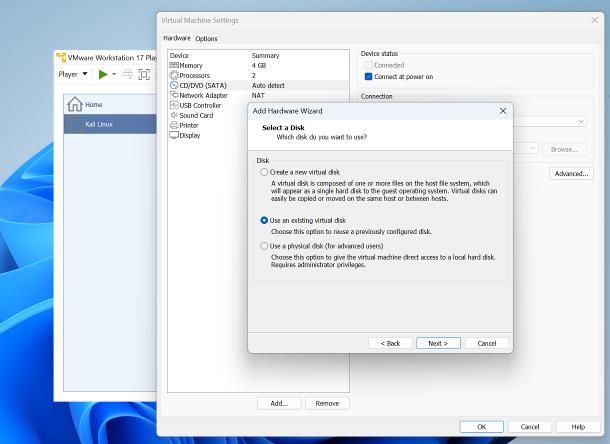The height and width of the screenshot is (444, 610).
Task: Toggle Connect at power on checkbox
Action: pyautogui.click(x=368, y=77)
